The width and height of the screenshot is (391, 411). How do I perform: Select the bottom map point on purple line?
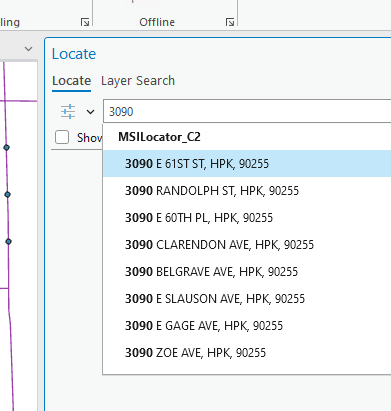(x=8, y=241)
